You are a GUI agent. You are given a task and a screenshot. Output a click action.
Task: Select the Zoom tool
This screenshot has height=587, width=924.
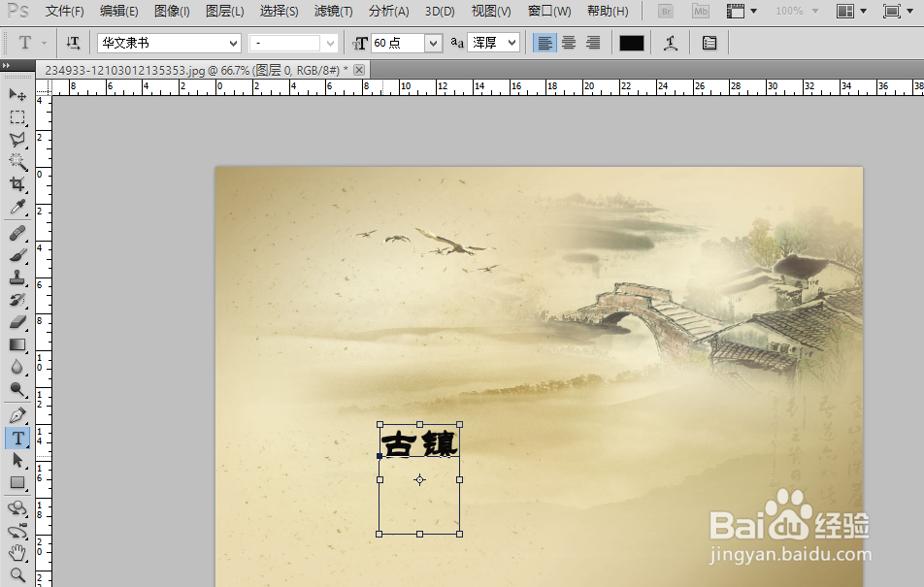pos(17,575)
